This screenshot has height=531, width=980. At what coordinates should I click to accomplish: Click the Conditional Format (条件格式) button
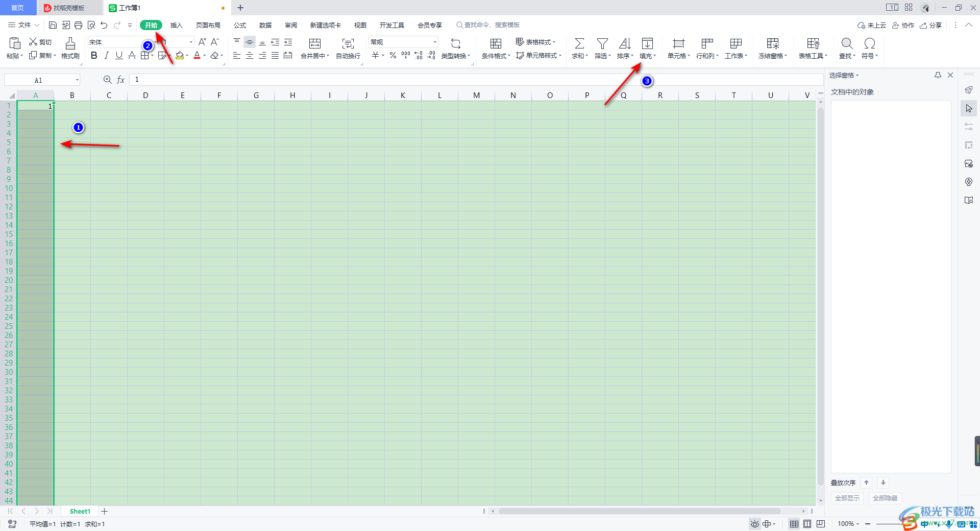point(496,49)
